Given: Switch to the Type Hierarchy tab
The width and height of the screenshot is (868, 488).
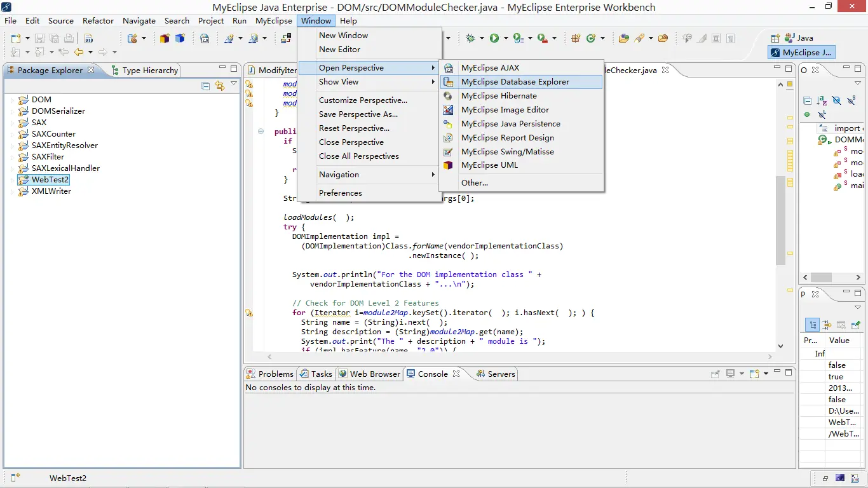Looking at the screenshot, I should 145,71.
